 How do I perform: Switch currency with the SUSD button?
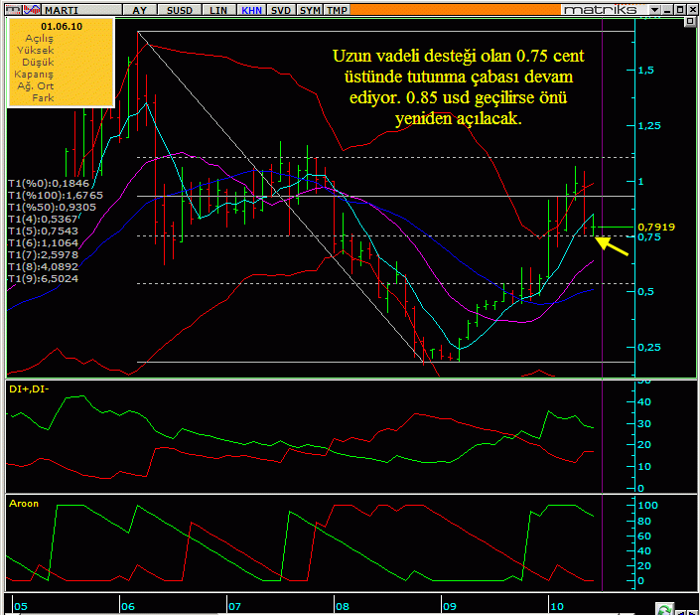pyautogui.click(x=182, y=9)
